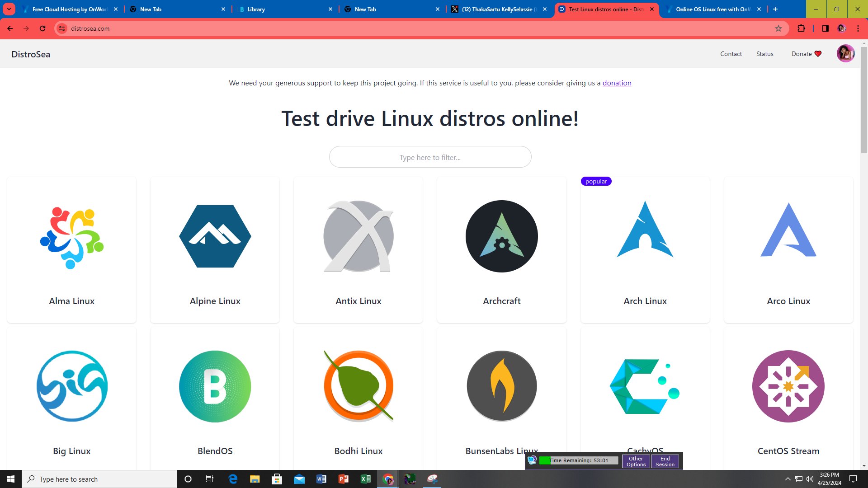Open the Contact page link
Viewport: 868px width, 488px height.
point(731,54)
